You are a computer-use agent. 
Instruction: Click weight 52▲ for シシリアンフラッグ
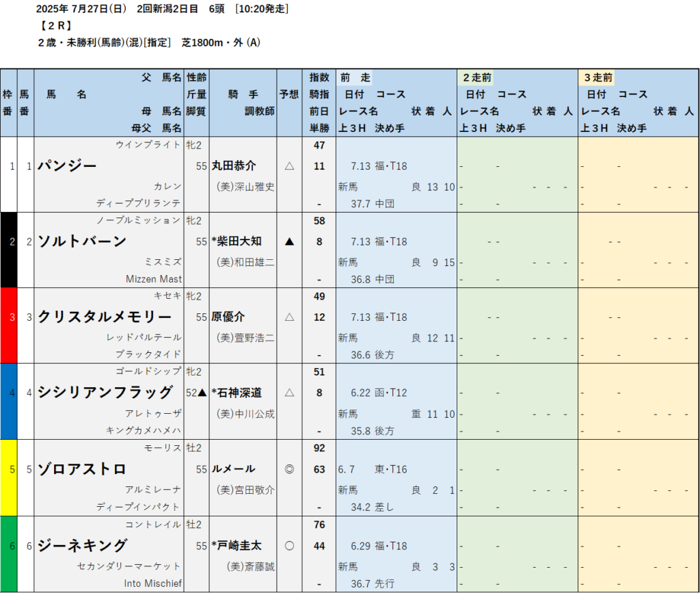tap(196, 393)
